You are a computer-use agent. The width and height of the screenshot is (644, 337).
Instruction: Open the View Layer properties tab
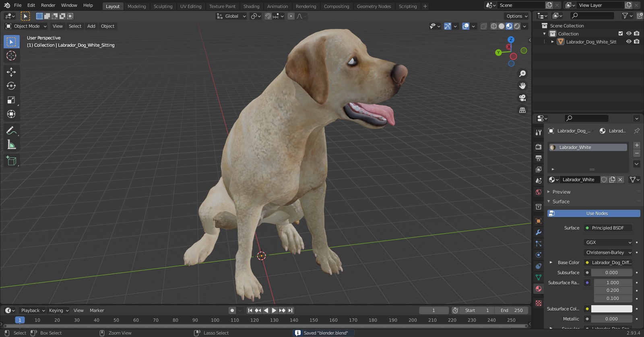click(539, 170)
